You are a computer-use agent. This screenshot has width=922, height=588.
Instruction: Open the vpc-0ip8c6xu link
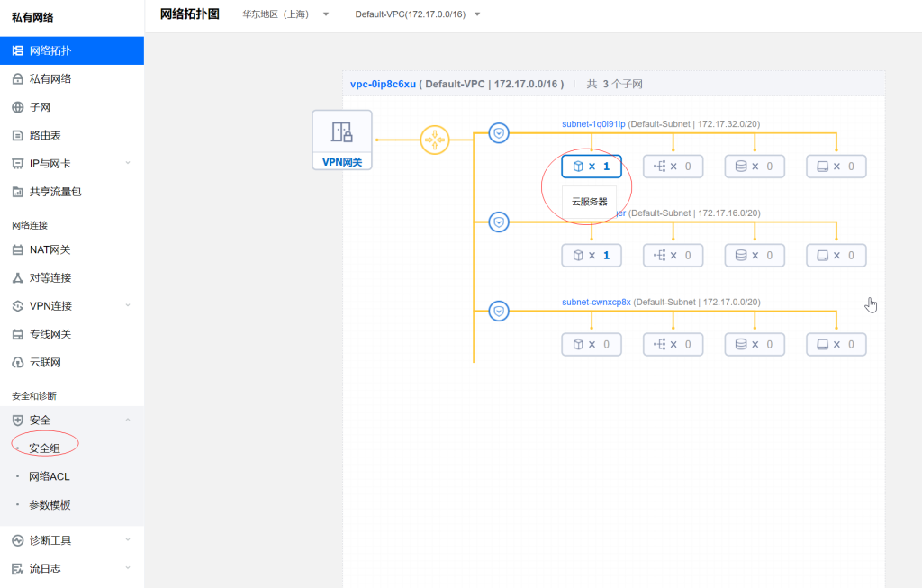click(x=383, y=84)
